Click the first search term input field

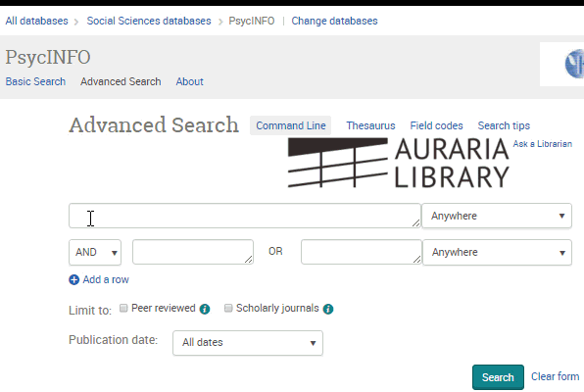pyautogui.click(x=245, y=216)
